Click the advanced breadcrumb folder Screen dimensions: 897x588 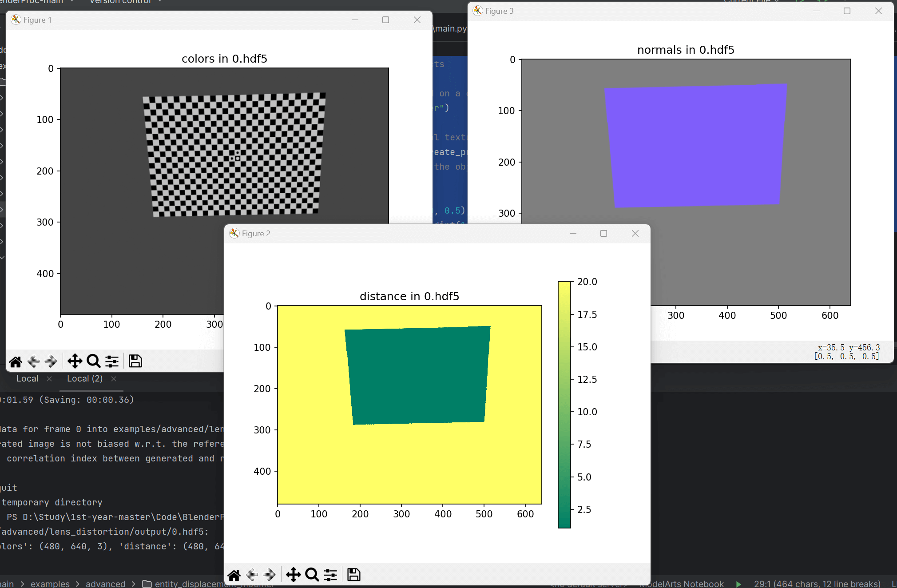tap(105, 584)
